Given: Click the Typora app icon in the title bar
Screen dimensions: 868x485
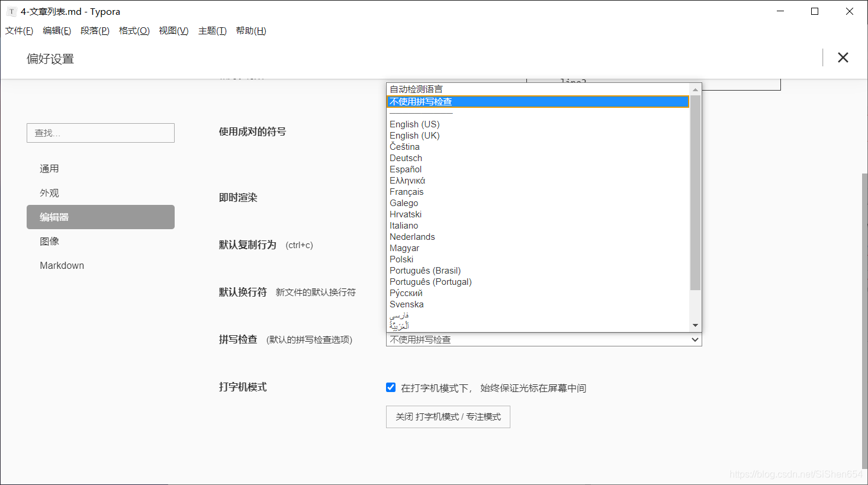Looking at the screenshot, I should pyautogui.click(x=11, y=11).
